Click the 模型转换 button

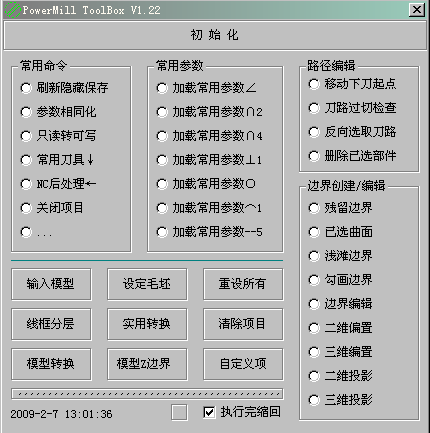tap(51, 364)
